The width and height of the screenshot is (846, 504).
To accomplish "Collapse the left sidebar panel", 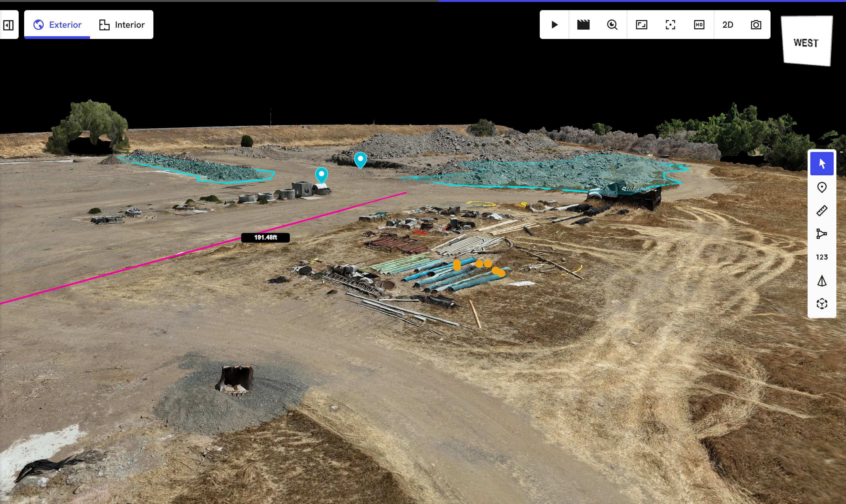I will 9,25.
